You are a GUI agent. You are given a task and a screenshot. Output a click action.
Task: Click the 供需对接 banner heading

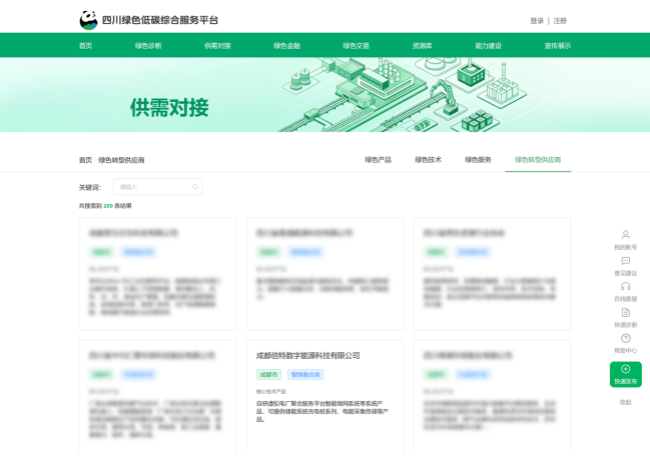tap(169, 108)
